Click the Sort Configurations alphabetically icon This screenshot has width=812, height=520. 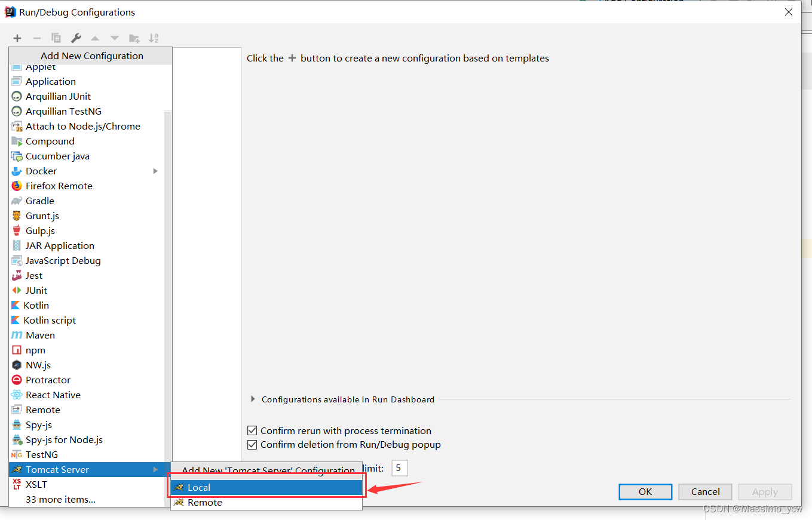click(x=154, y=38)
